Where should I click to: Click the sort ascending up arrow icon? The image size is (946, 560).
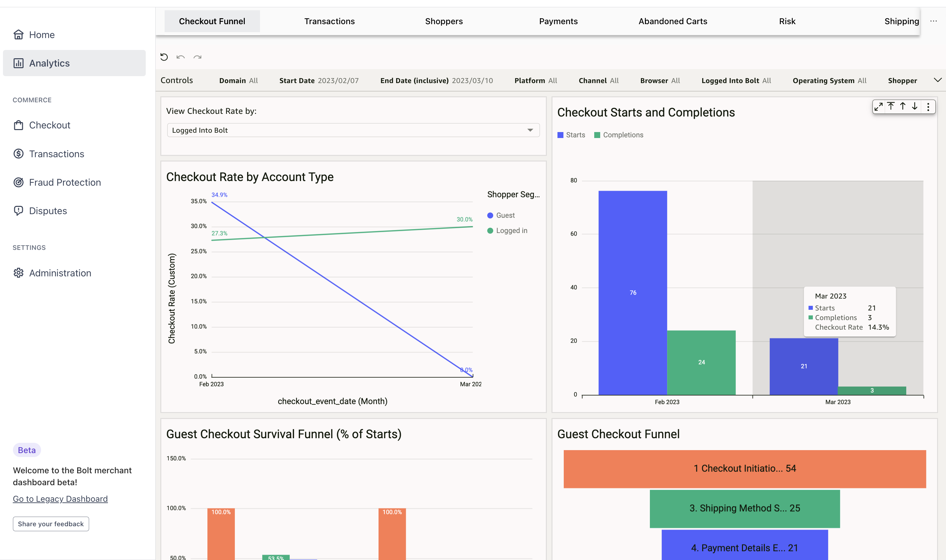(903, 107)
